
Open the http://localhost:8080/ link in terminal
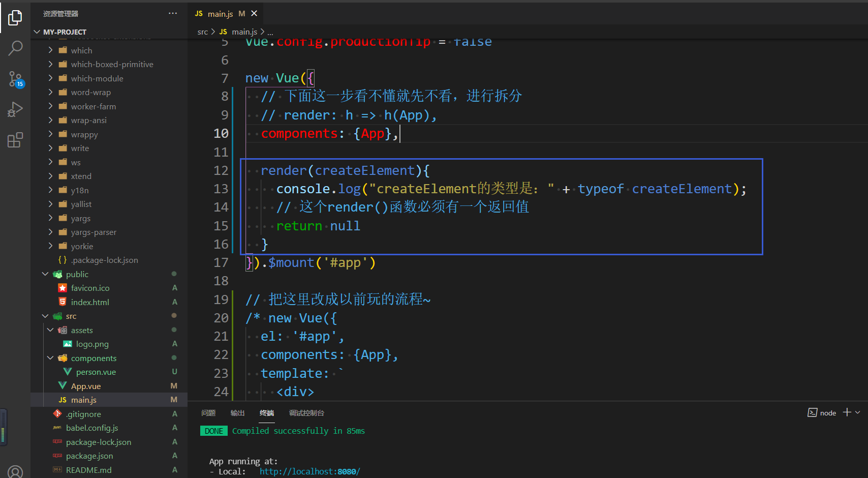(309, 471)
